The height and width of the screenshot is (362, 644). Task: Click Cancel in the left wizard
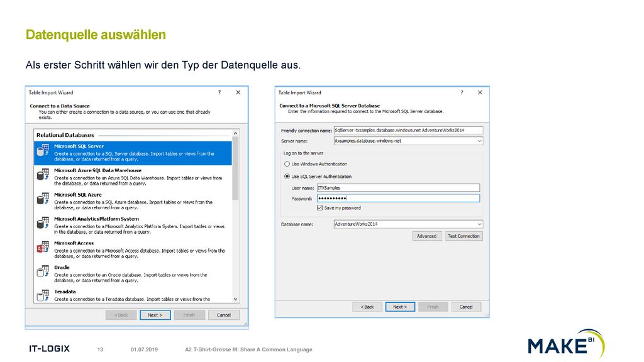[224, 315]
